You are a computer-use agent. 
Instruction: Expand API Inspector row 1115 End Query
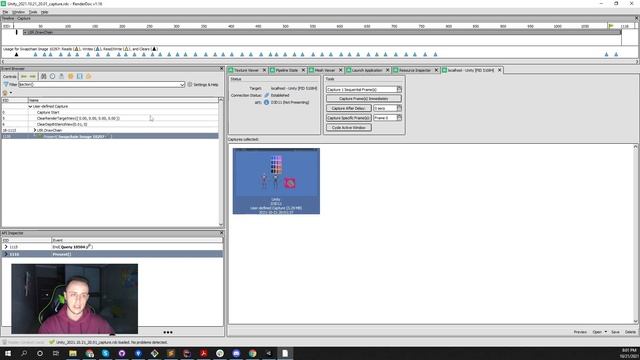tap(6, 247)
